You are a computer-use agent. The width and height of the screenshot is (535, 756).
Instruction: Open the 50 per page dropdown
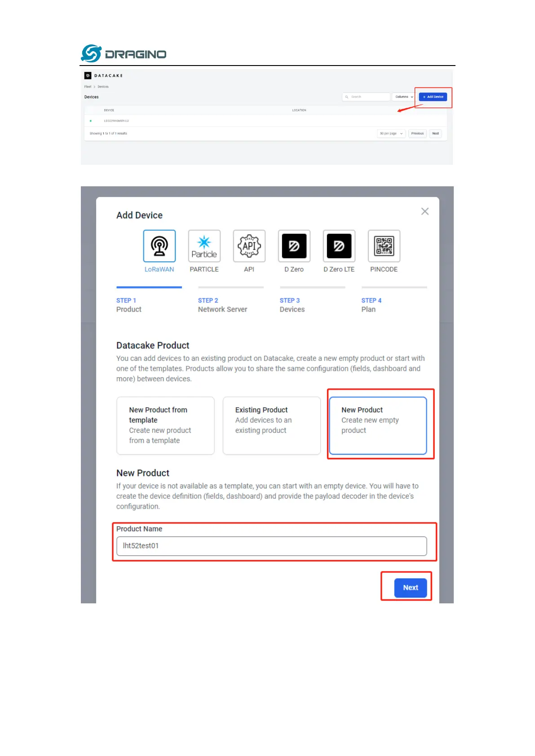(391, 133)
